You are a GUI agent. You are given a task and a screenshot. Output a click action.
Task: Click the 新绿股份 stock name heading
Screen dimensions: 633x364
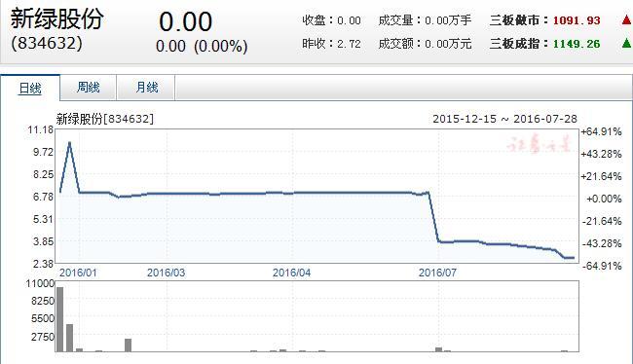pos(56,18)
